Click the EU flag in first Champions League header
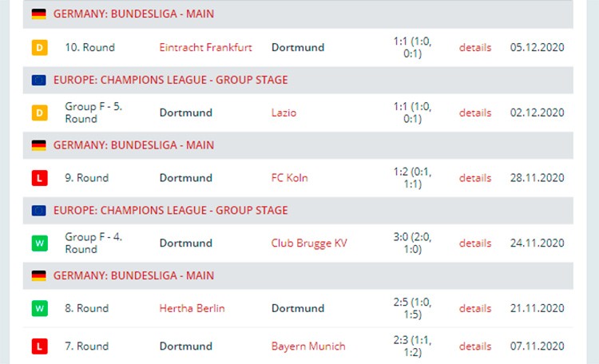599x364 pixels. 38,80
